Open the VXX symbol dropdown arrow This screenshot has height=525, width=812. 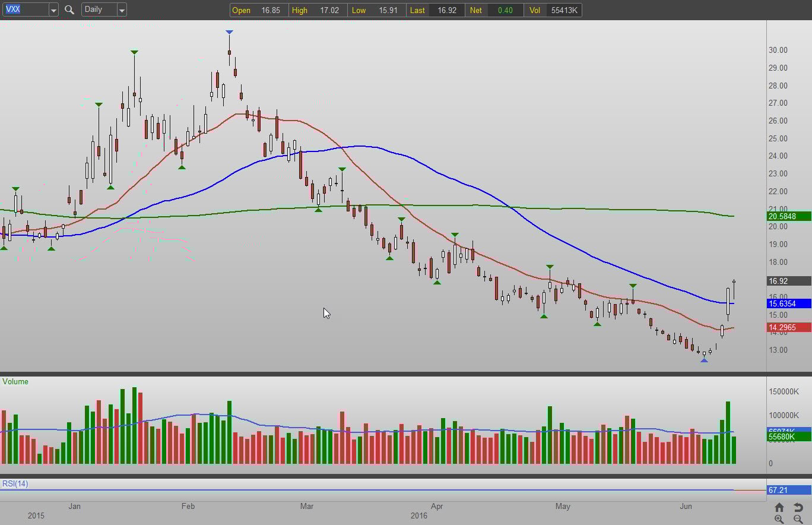point(53,10)
